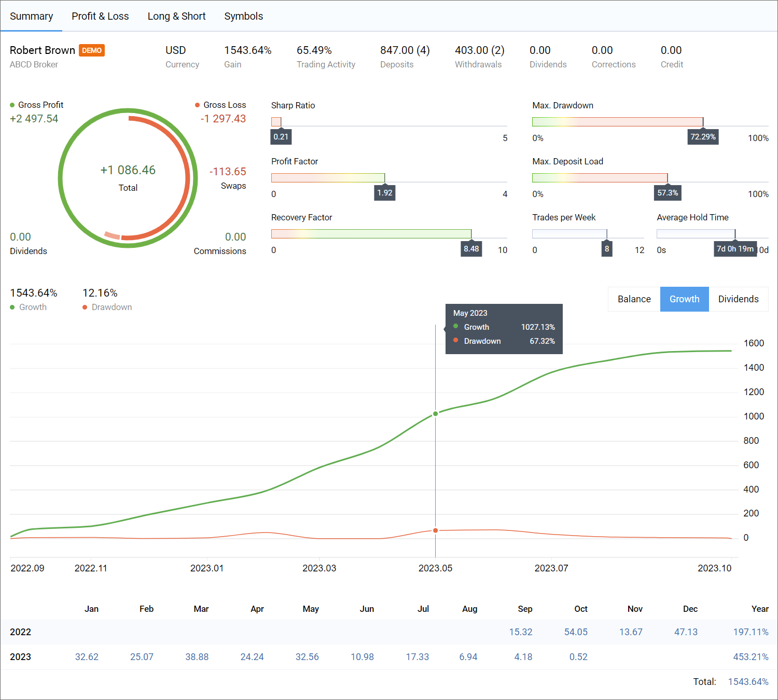Switch chart to Balance view

tap(634, 299)
